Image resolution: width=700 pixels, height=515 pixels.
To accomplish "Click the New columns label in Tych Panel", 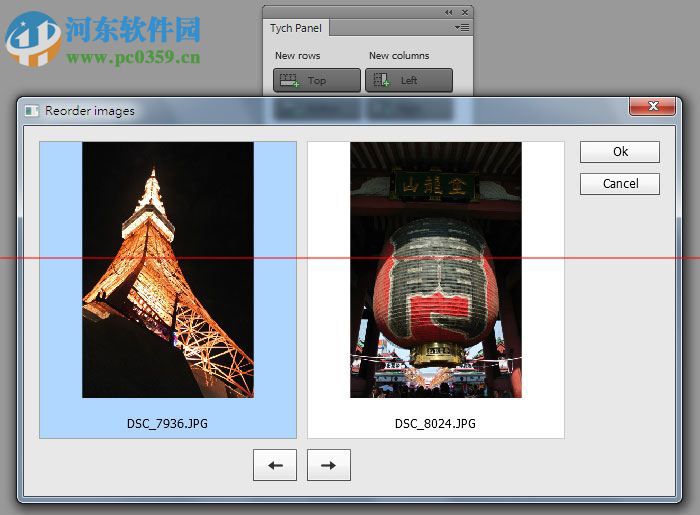I will pos(399,56).
